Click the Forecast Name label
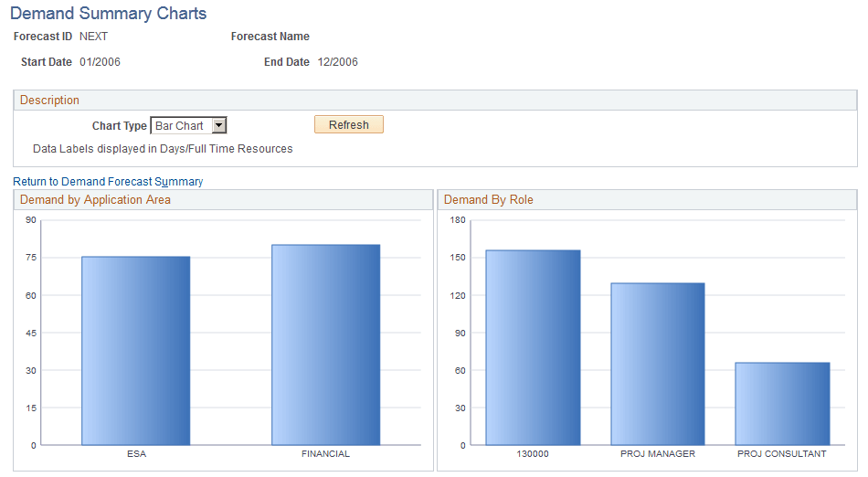 (270, 37)
